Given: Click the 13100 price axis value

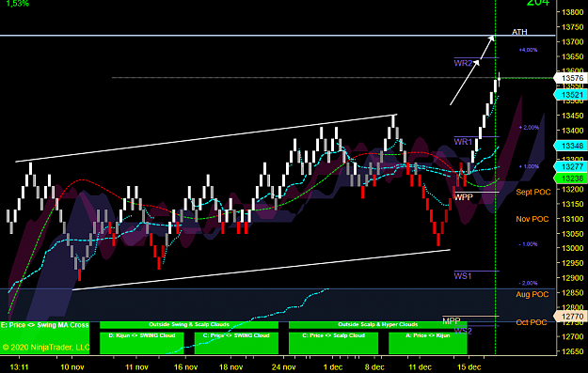Looking at the screenshot, I should (x=572, y=219).
